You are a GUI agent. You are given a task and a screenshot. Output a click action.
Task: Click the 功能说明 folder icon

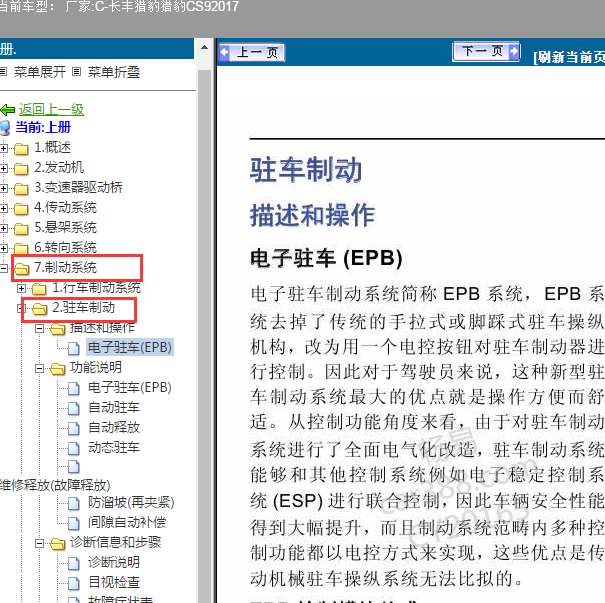point(57,368)
